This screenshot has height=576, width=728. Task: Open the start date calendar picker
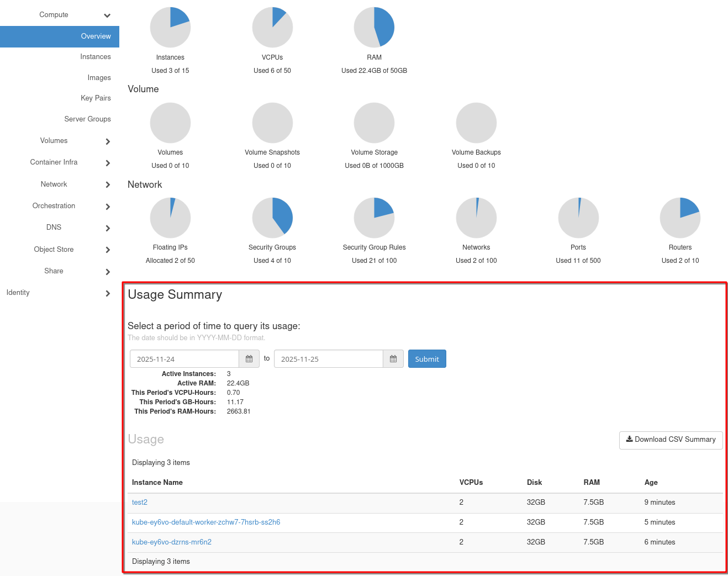point(249,359)
